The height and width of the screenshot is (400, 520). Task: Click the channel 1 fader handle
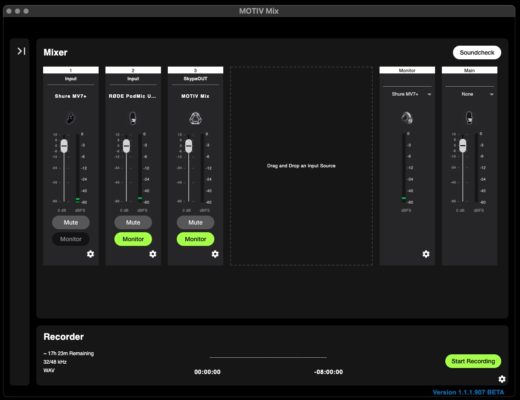[64, 146]
